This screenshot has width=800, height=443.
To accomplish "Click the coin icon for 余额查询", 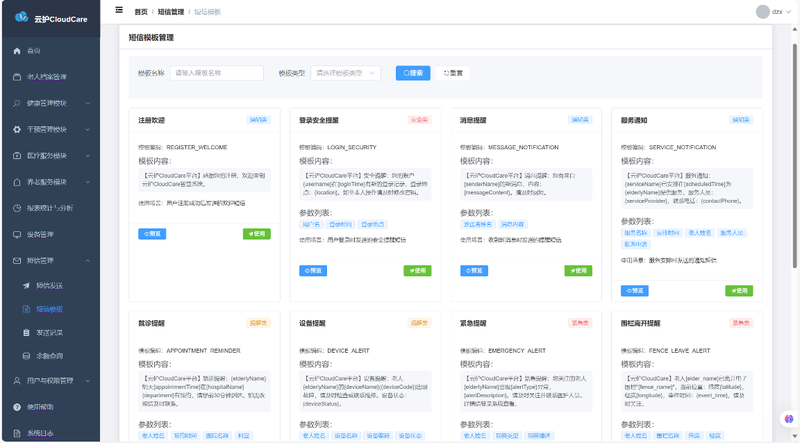I will (x=27, y=356).
